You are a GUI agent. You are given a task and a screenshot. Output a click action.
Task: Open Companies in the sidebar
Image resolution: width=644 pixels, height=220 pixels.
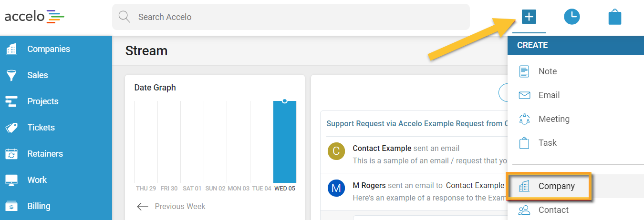[48, 49]
